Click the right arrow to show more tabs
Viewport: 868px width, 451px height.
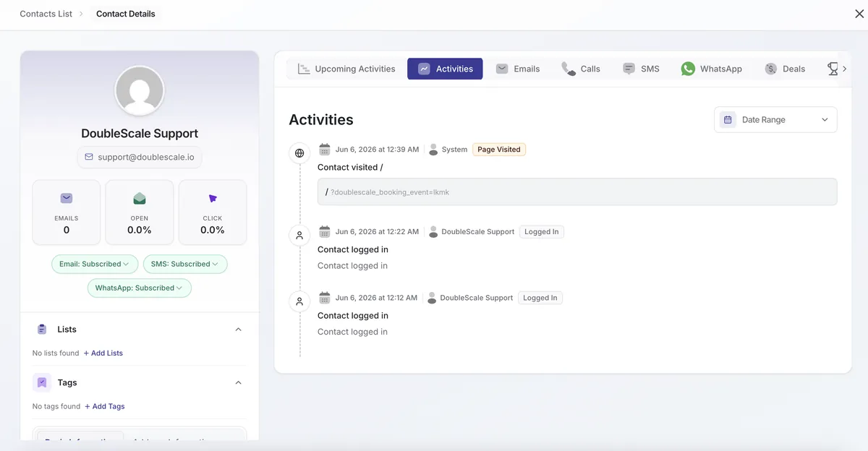tap(844, 69)
